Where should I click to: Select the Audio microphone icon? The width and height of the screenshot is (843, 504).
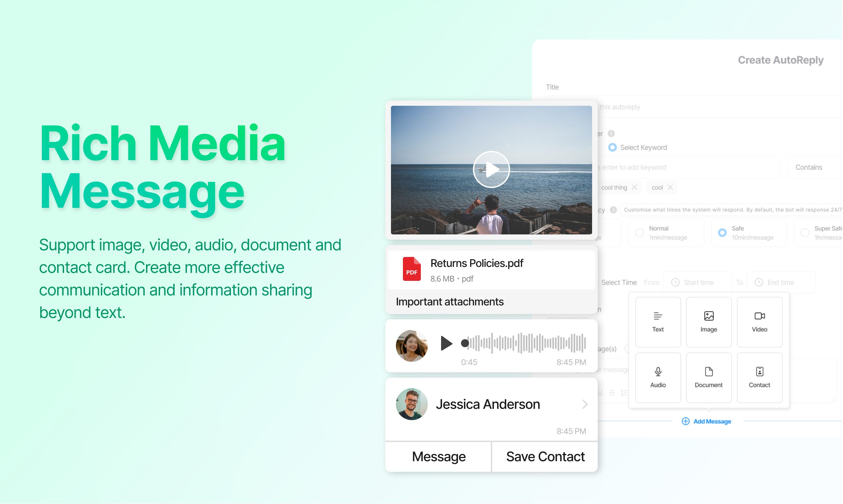[658, 372]
